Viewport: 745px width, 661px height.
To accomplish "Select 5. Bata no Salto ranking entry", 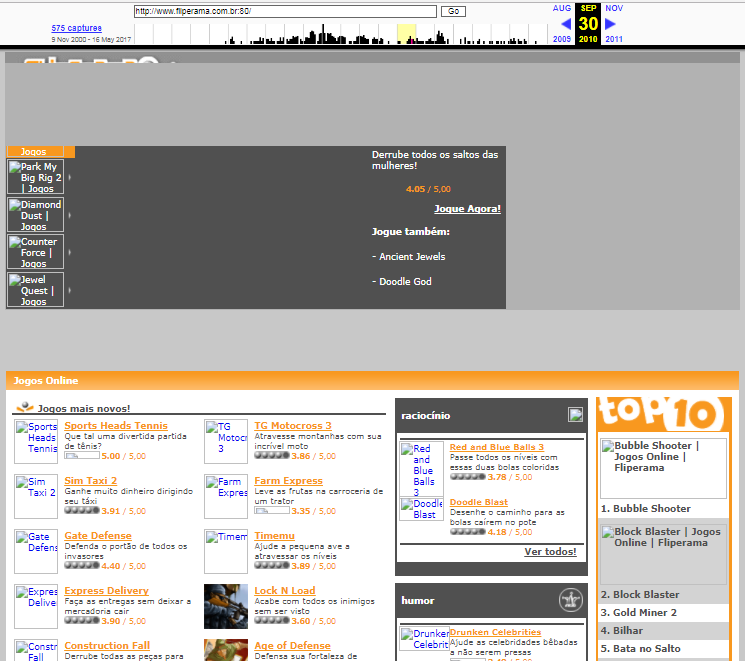I will 640,649.
